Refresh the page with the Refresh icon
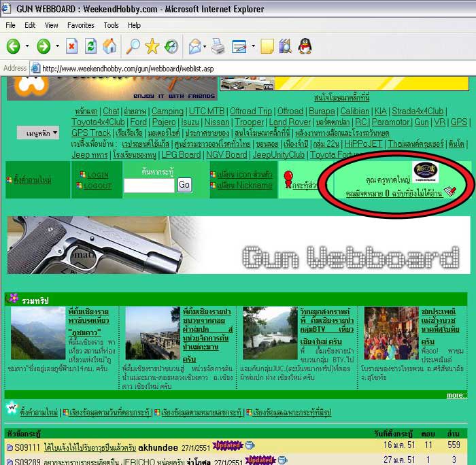Image resolution: width=476 pixels, height=465 pixels. pyautogui.click(x=90, y=46)
